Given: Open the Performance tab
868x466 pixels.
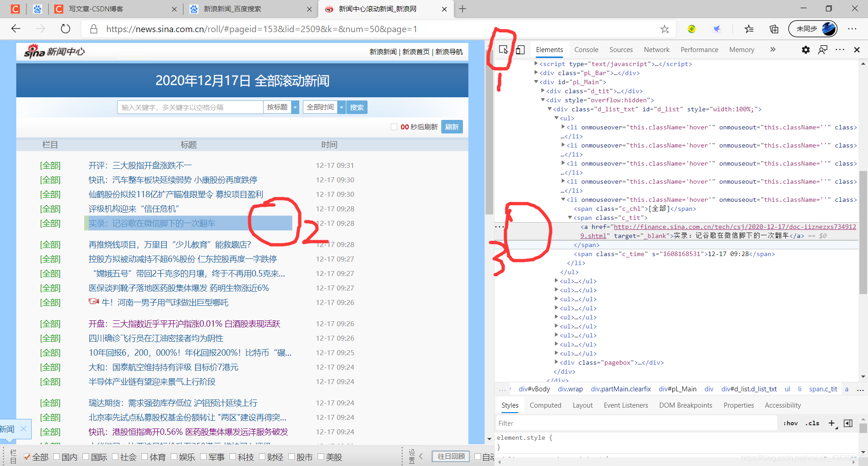Looking at the screenshot, I should coord(699,50).
